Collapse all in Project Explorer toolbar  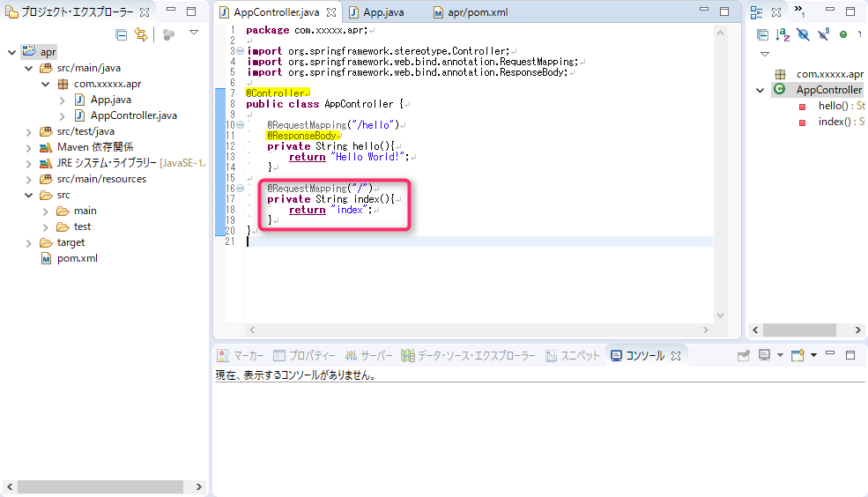tap(122, 35)
